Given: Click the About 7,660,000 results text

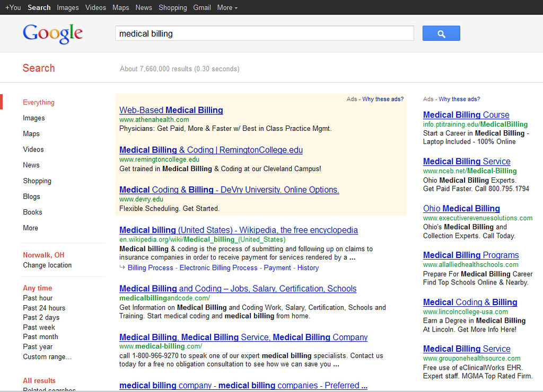Looking at the screenshot, I should click(x=180, y=69).
